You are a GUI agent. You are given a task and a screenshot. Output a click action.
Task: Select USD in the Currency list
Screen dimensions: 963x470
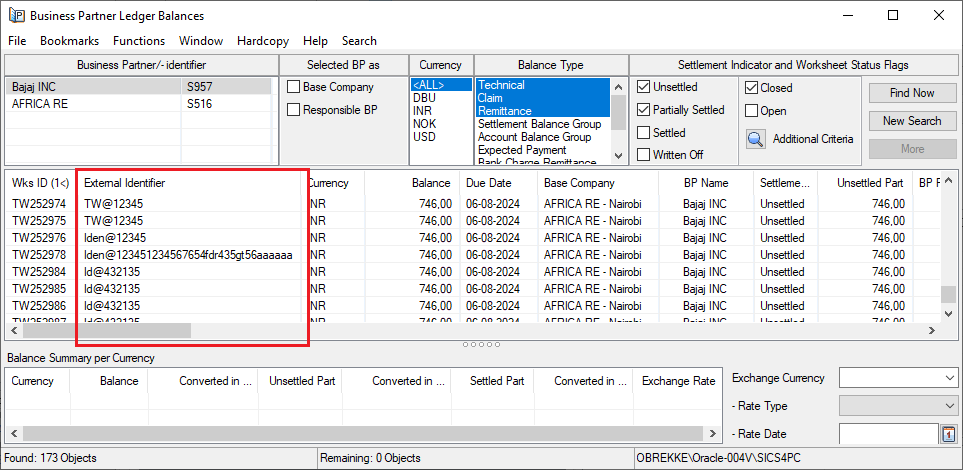pos(424,137)
